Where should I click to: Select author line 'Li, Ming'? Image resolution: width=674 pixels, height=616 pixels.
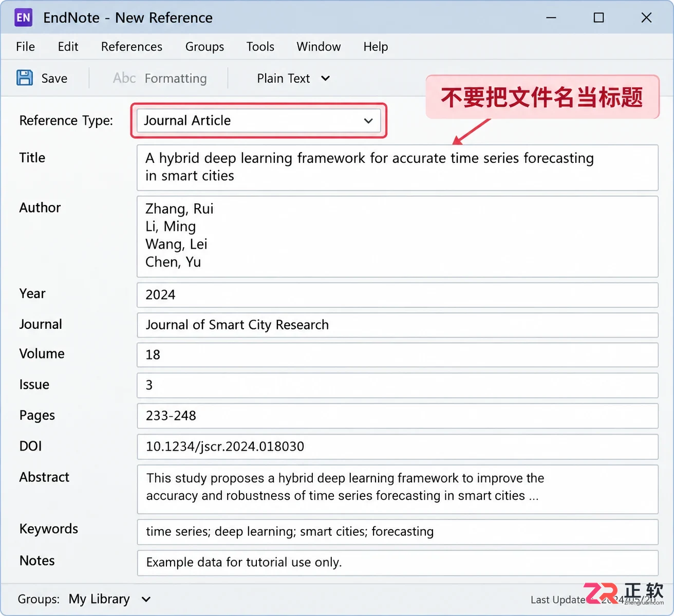point(171,227)
